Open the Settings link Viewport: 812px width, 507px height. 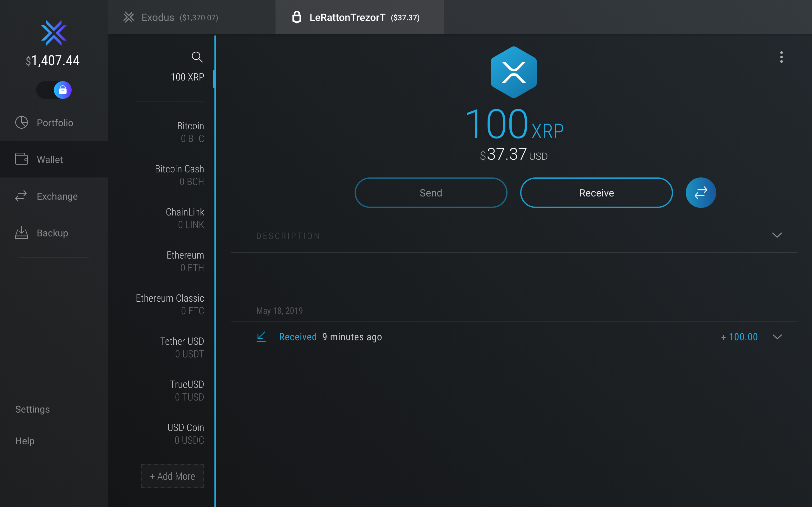click(33, 409)
